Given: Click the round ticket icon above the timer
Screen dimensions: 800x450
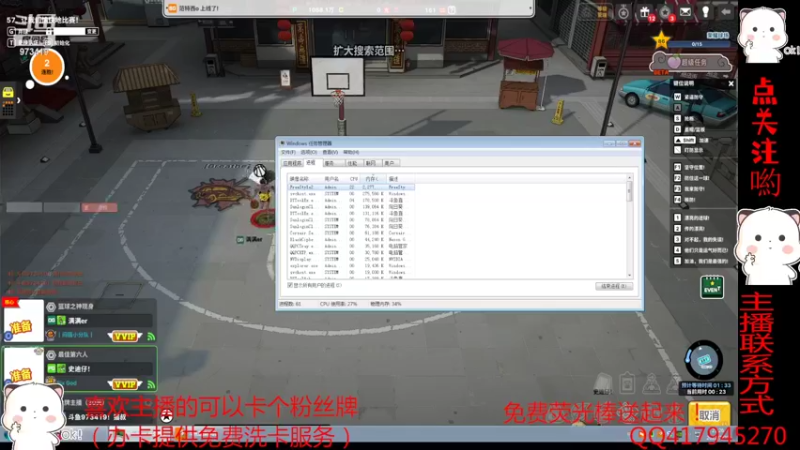Looking at the screenshot, I should click(704, 359).
